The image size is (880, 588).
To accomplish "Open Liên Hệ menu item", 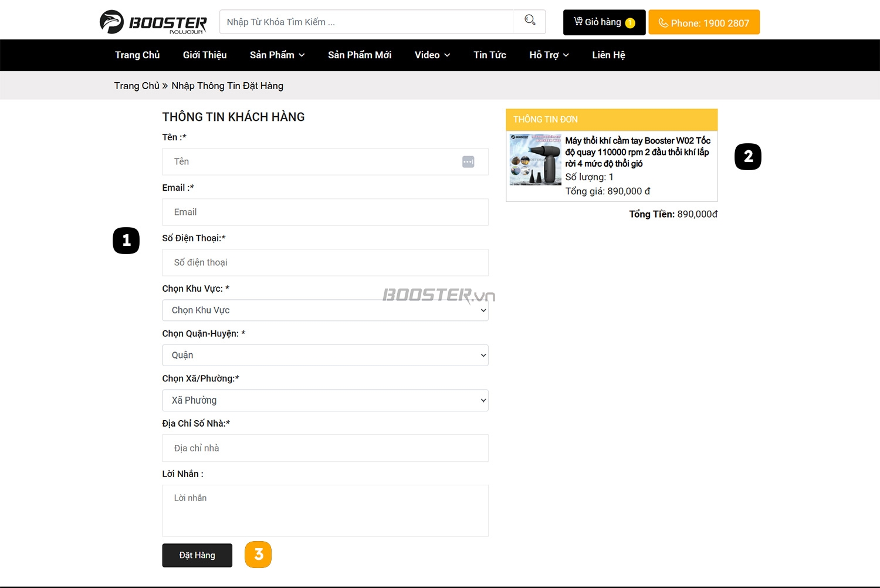I will [x=608, y=55].
